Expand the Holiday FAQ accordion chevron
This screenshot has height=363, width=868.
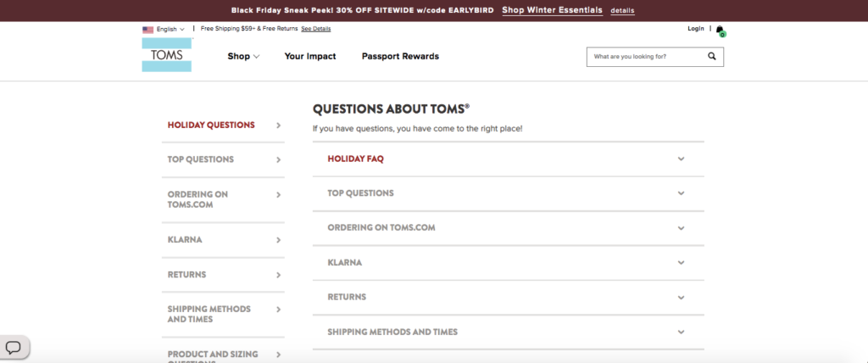click(681, 159)
